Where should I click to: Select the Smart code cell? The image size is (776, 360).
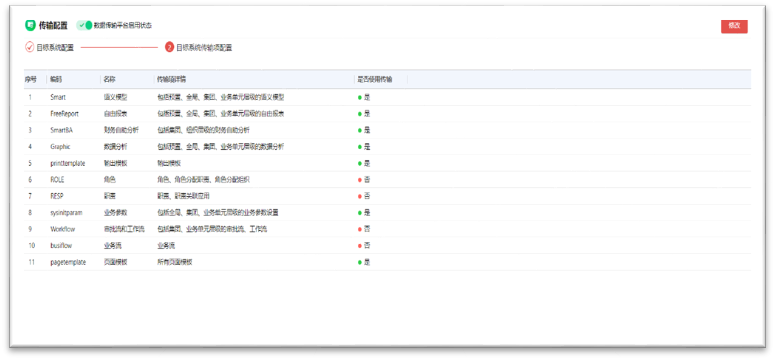pyautogui.click(x=58, y=98)
